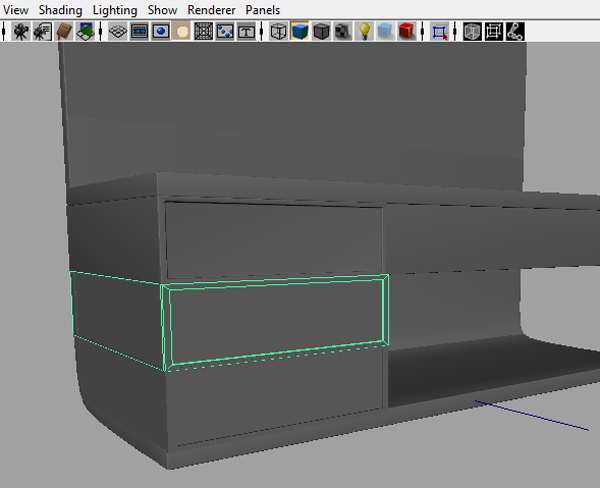The image size is (600, 488).
Task: Toggle the viewport Grid icon
Action: (x=118, y=31)
